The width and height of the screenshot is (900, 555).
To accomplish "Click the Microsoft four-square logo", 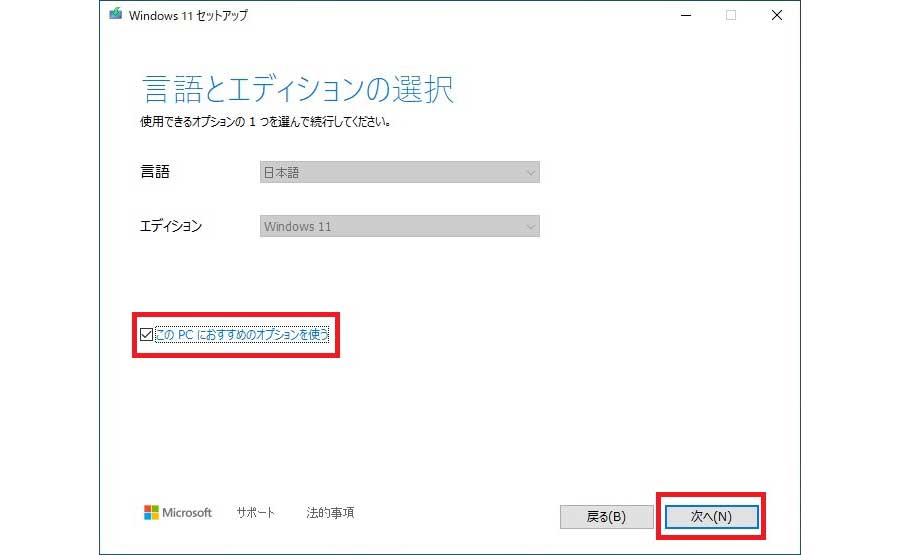I will click(152, 513).
